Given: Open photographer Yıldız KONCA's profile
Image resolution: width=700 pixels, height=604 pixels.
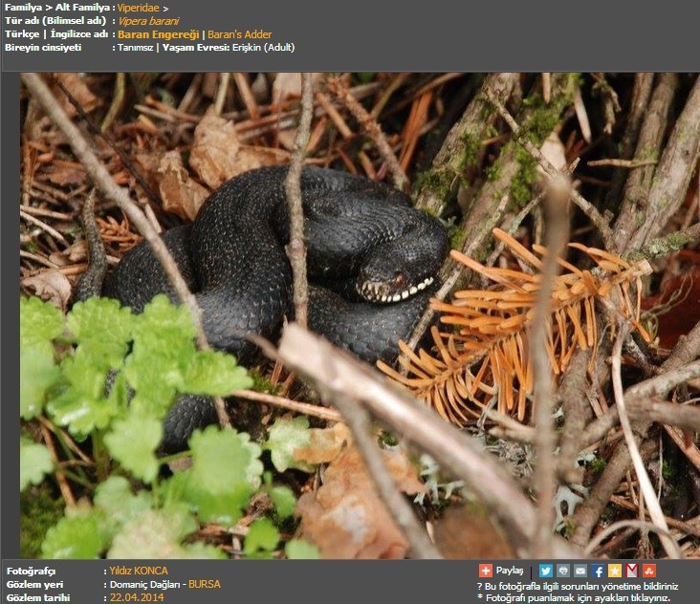Looking at the screenshot, I should pyautogui.click(x=139, y=571).
